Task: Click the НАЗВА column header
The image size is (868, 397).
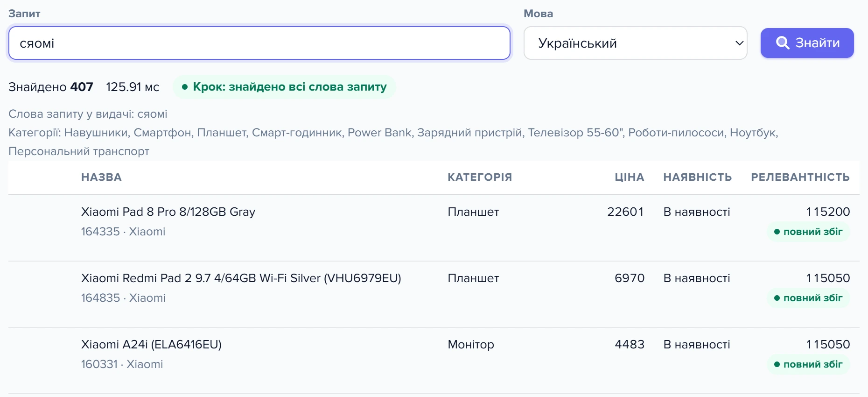Action: pos(101,177)
